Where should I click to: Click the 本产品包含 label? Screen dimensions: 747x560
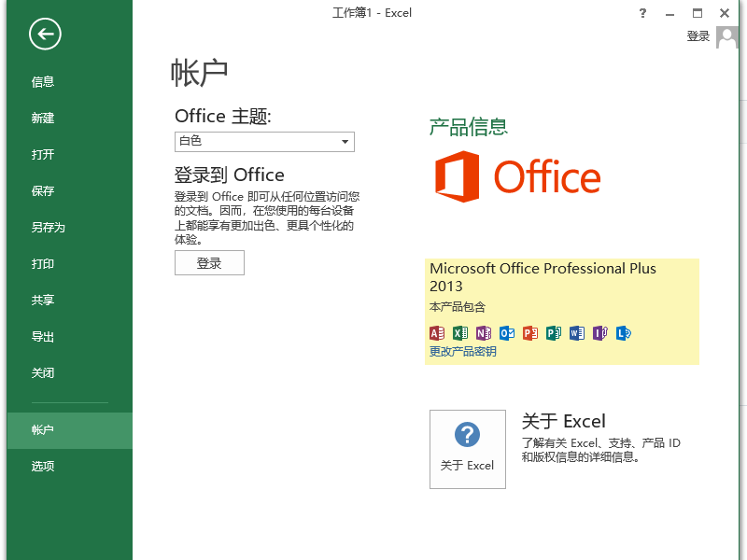coord(458,307)
